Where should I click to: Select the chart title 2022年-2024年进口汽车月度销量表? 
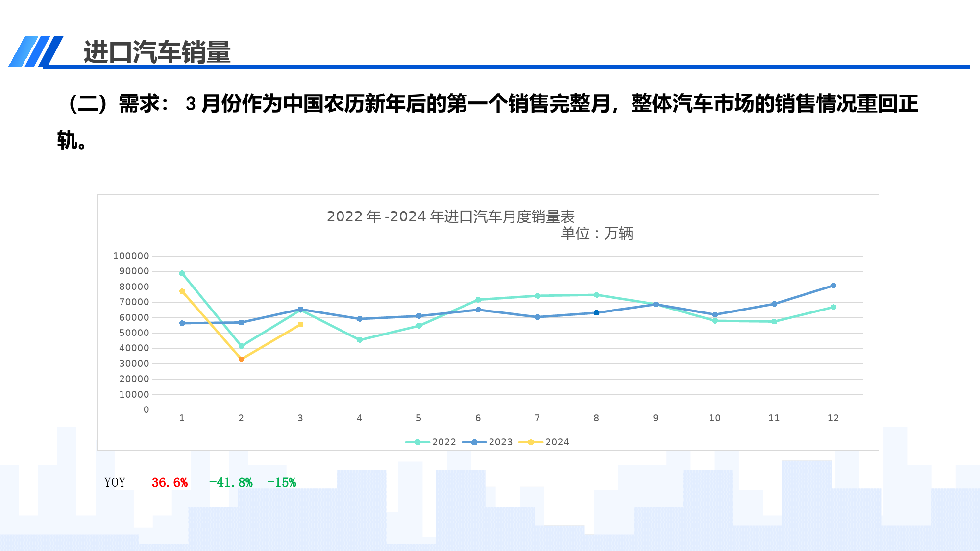pos(450,216)
